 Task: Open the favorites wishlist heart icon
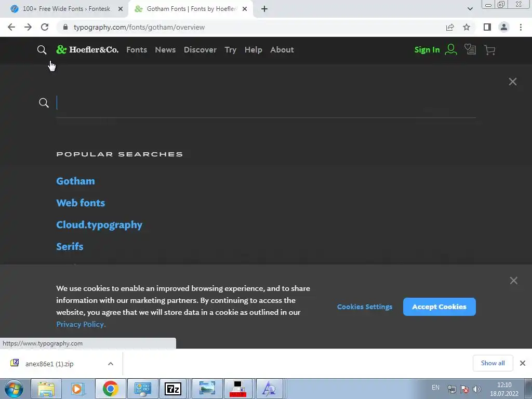click(470, 49)
